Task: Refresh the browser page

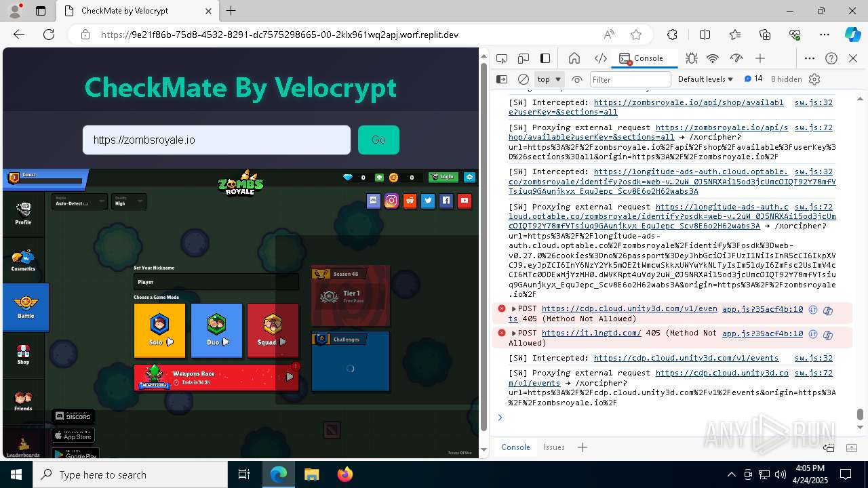Action: pyautogui.click(x=48, y=35)
